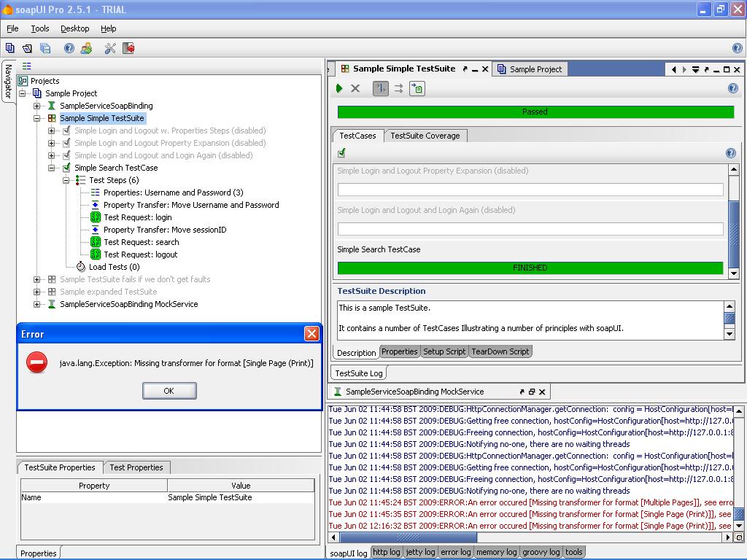Switch to the TestSuite Coverage tab
The height and width of the screenshot is (560, 747).
point(425,136)
